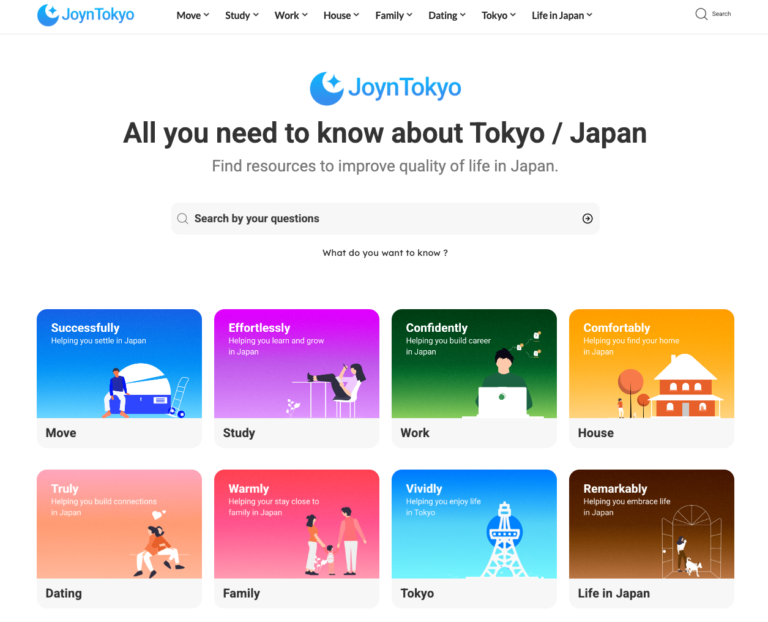
Task: Open the Work menu in the top navigation
Action: tap(291, 15)
